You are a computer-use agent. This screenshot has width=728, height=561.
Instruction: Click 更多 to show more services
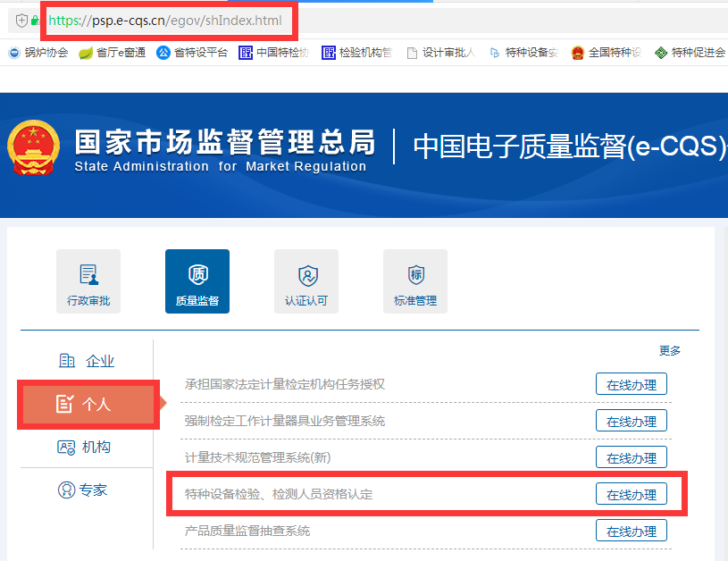[670, 351]
